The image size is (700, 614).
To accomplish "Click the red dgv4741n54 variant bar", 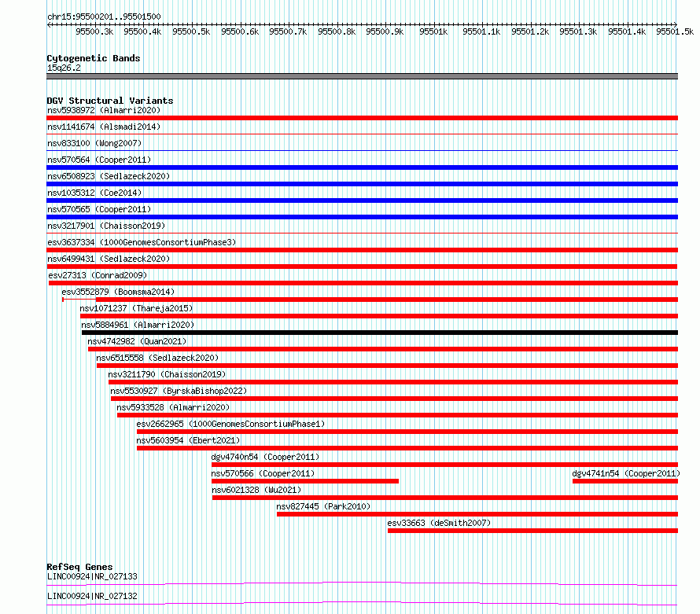I will (x=625, y=481).
